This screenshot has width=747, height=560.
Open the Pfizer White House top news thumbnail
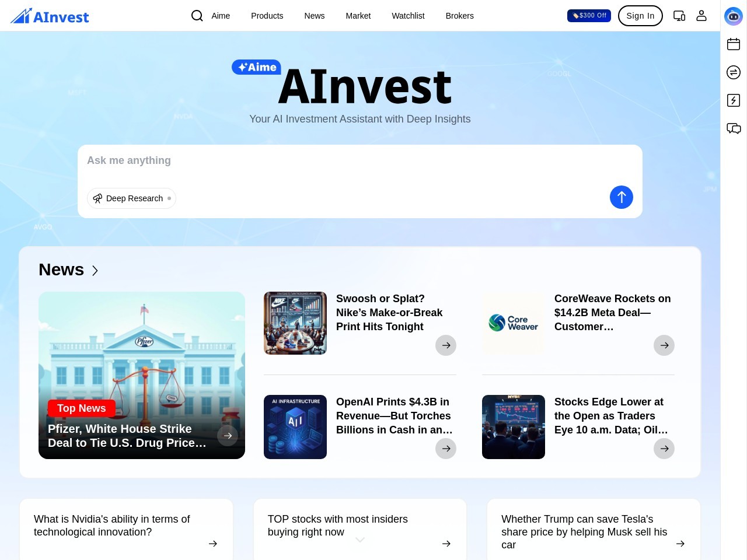(x=142, y=375)
